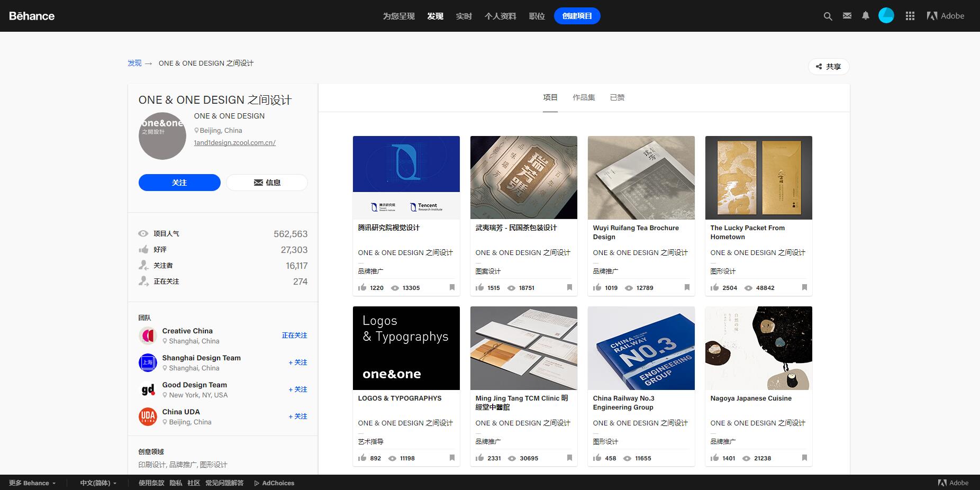Viewport: 980px width, 490px height.
Task: Open the 腾讯研究院视觉设计 project thumbnail
Action: point(406,178)
